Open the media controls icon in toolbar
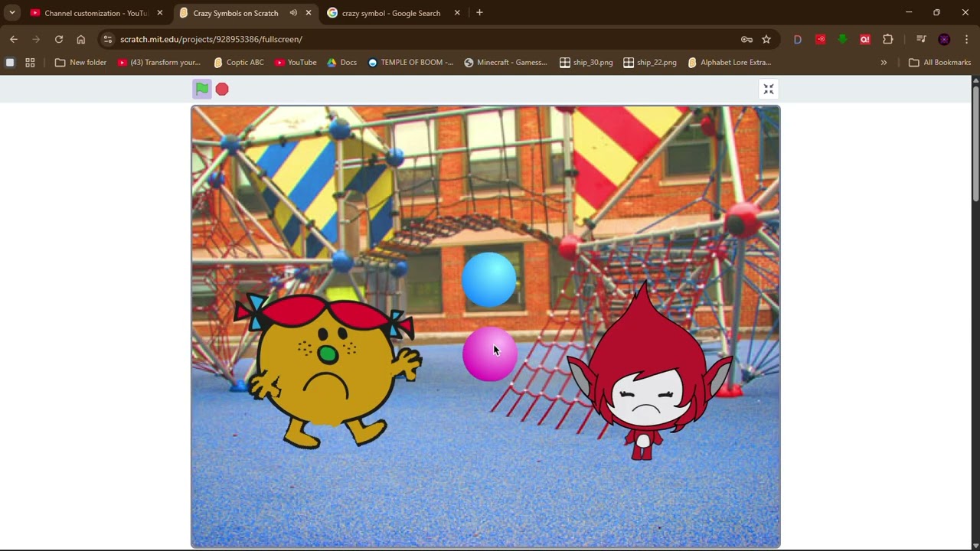Screen dimensions: 980x551 click(x=921, y=39)
